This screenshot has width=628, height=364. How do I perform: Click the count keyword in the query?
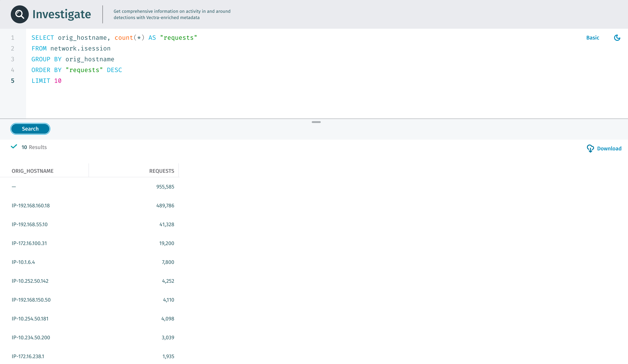click(123, 38)
